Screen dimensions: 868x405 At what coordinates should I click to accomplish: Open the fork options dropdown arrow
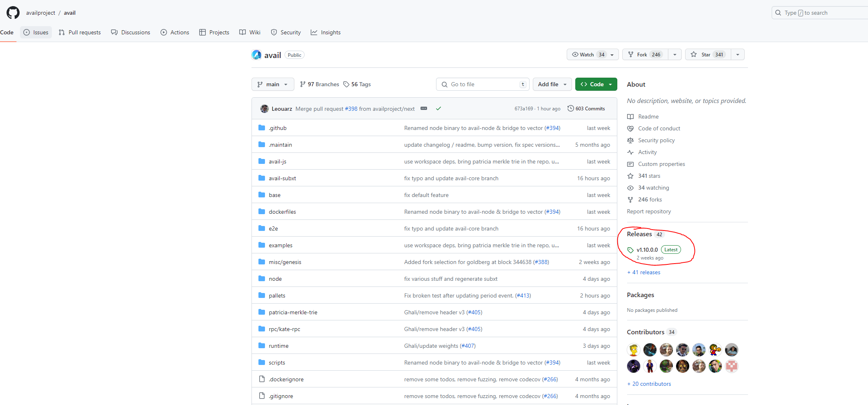click(675, 54)
